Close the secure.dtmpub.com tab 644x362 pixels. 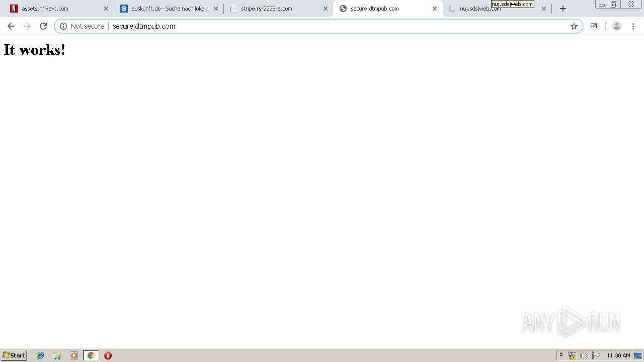point(435,9)
